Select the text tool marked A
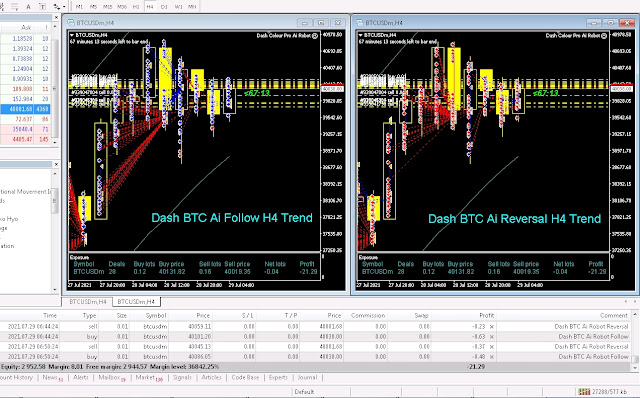The image size is (640, 398). (x=28, y=7)
